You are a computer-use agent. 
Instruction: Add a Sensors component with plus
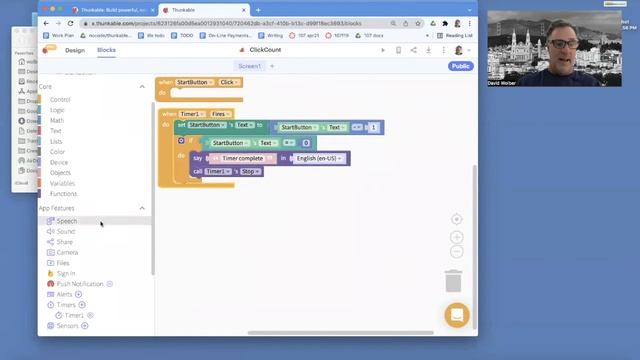(85, 326)
